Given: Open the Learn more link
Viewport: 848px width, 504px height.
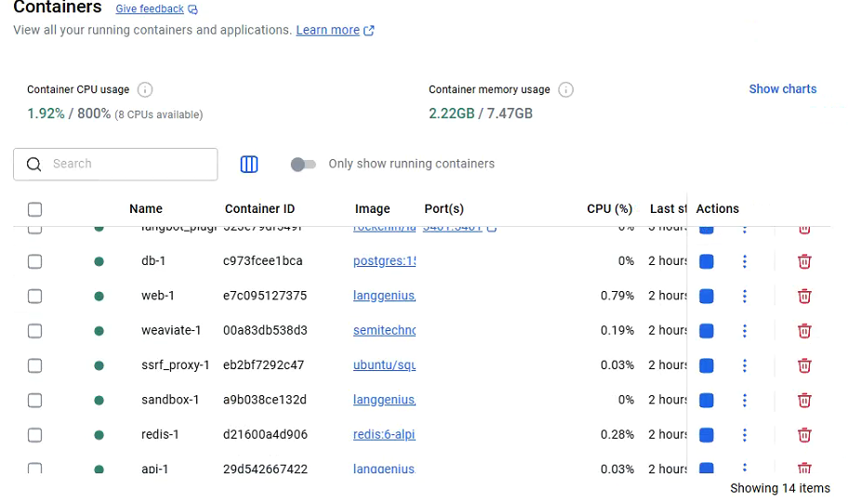Looking at the screenshot, I should tap(327, 31).
